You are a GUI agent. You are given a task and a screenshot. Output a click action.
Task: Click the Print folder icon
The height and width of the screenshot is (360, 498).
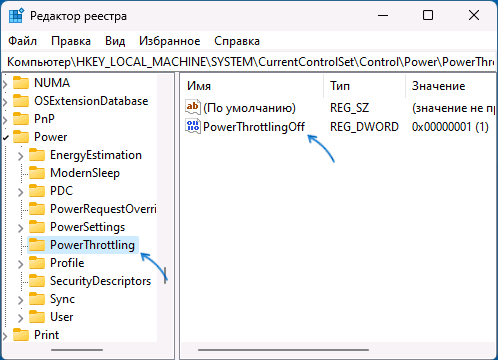pyautogui.click(x=21, y=335)
